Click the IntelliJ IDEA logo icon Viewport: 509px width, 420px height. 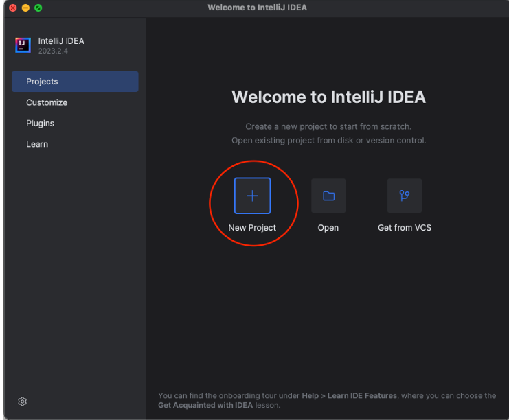pos(23,45)
